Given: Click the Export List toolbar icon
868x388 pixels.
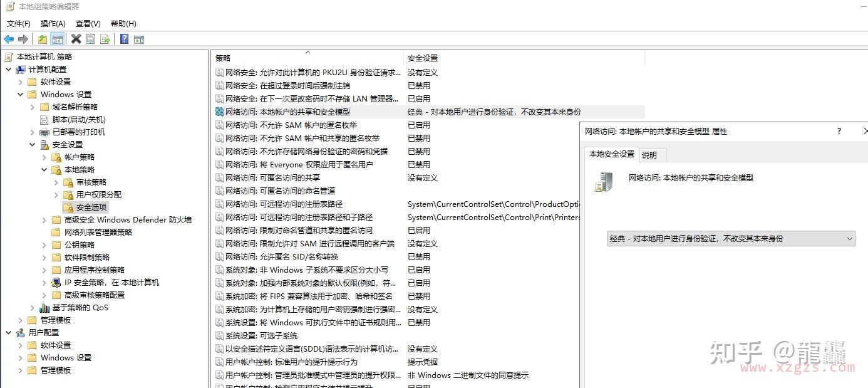Looking at the screenshot, I should point(106,39).
